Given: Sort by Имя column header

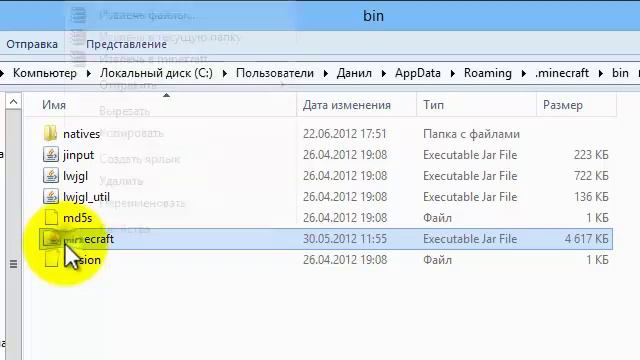Looking at the screenshot, I should (x=54, y=105).
